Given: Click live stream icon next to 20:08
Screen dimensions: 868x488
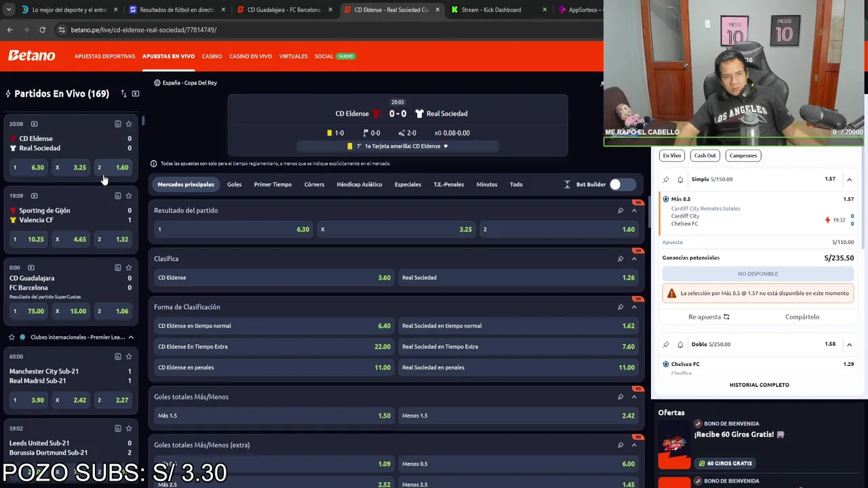Looking at the screenshot, I should 34,124.
